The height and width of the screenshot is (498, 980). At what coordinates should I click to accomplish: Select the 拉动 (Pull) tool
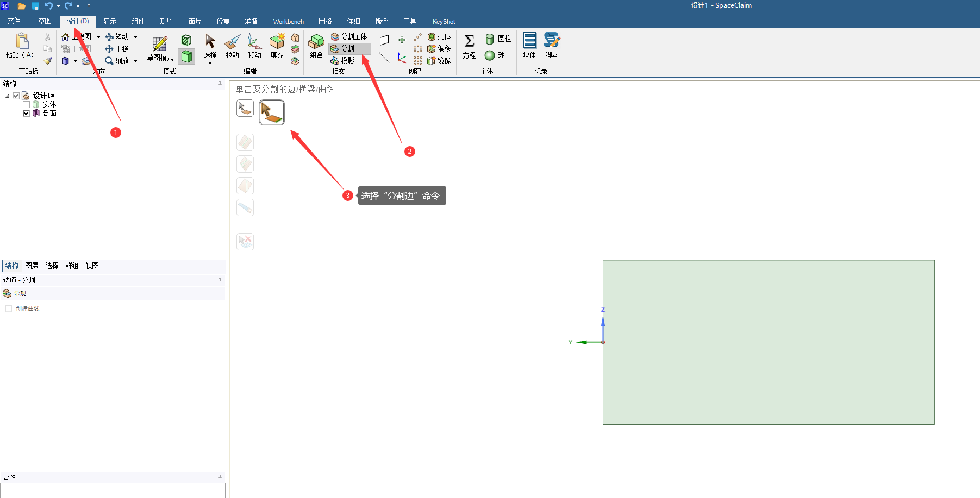coord(232,46)
